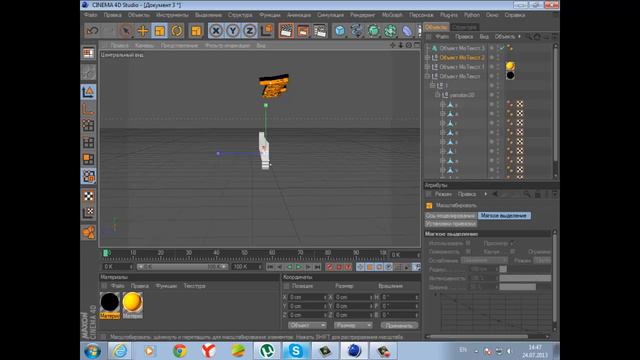Open uTorrent from the taskbar
This screenshot has height=360, width=640.
pos(267,351)
